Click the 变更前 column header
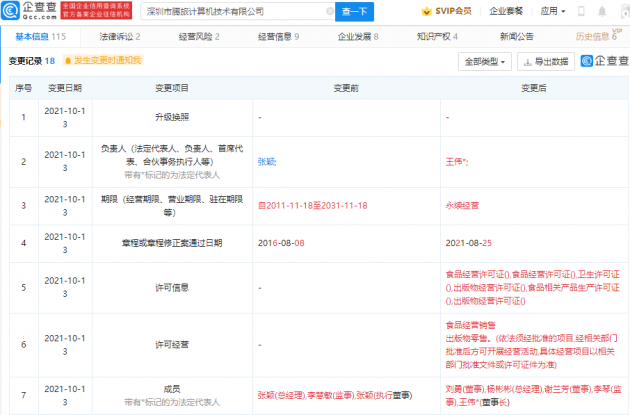Screen dimensions: 630x415 coord(346,88)
